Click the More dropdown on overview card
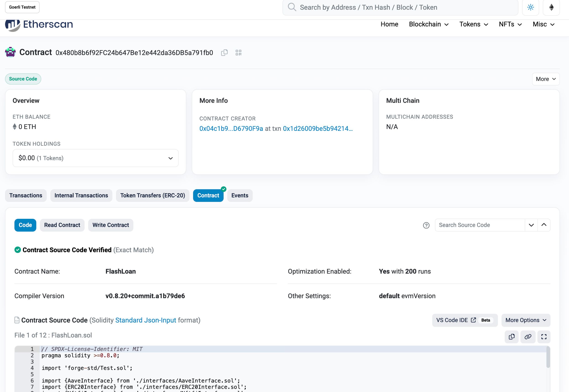The width and height of the screenshot is (569, 392). [x=546, y=79]
